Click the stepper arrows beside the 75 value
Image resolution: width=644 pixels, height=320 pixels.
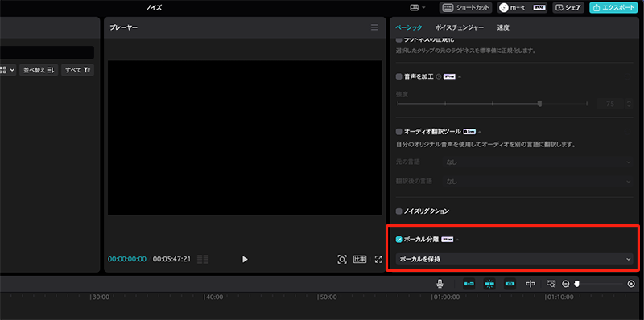tap(629, 104)
